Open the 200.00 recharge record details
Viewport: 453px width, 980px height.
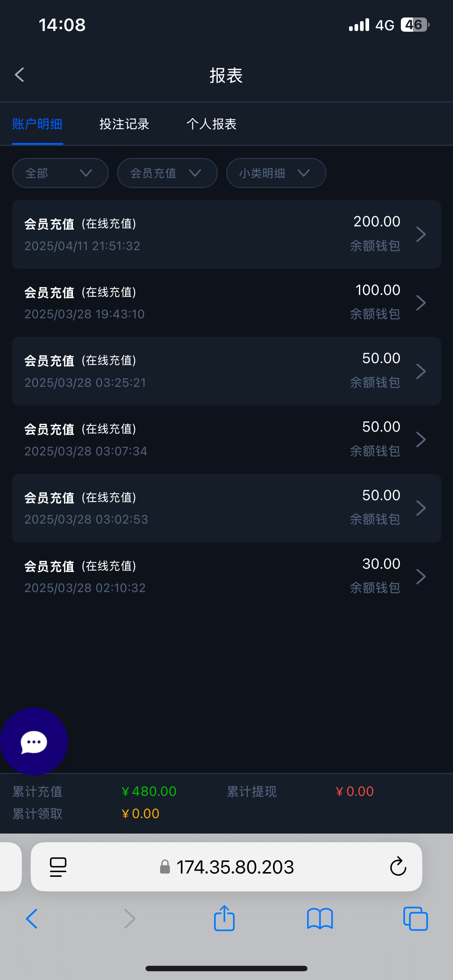coord(226,234)
